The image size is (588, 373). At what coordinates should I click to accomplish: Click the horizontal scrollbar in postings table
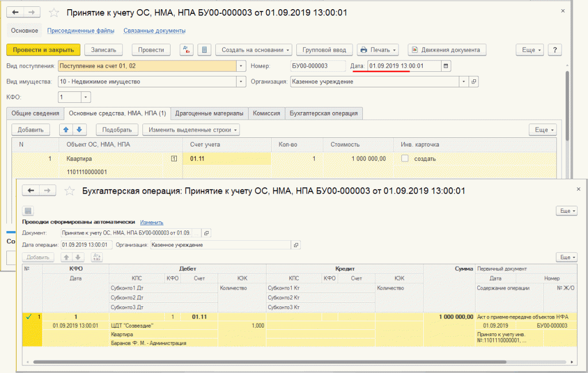coord(269,362)
